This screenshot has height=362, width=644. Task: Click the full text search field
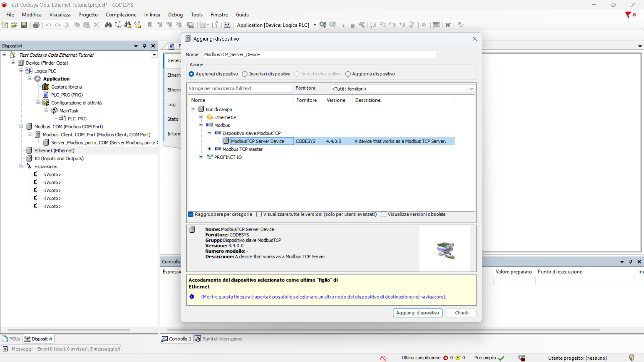click(x=239, y=88)
